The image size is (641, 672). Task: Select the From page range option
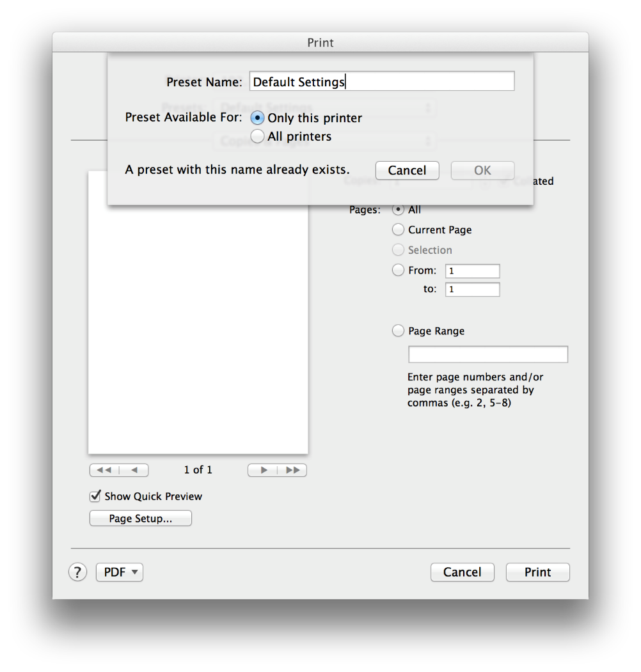tap(398, 270)
